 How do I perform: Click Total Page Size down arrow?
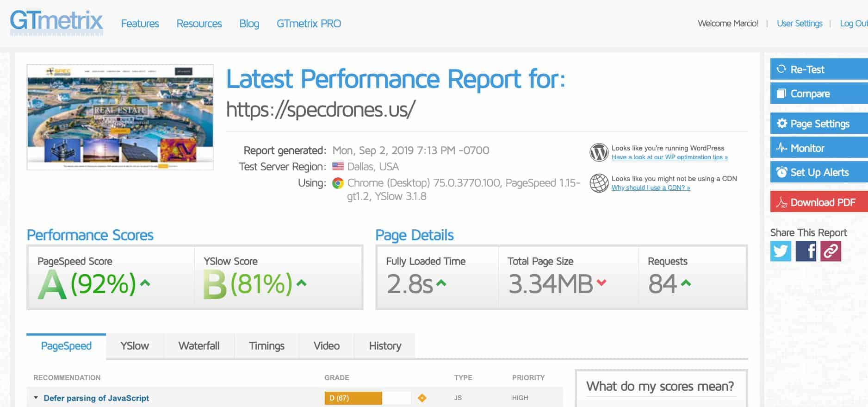click(x=601, y=282)
